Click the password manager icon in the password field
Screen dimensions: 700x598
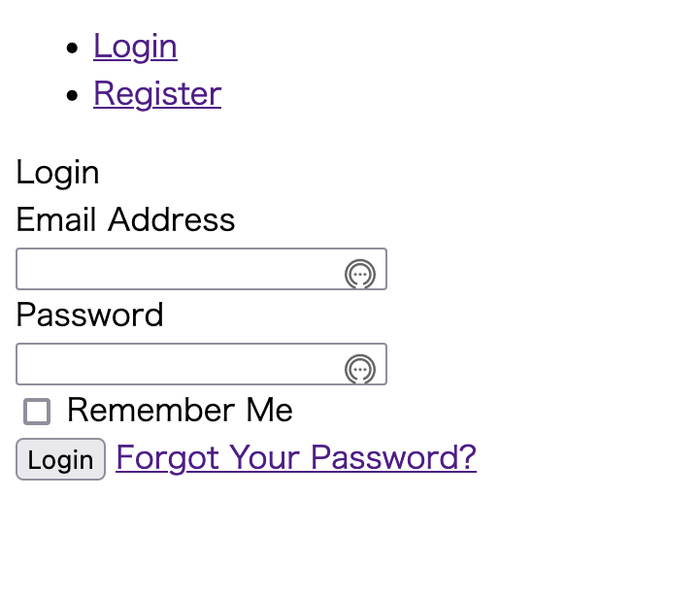pyautogui.click(x=360, y=369)
